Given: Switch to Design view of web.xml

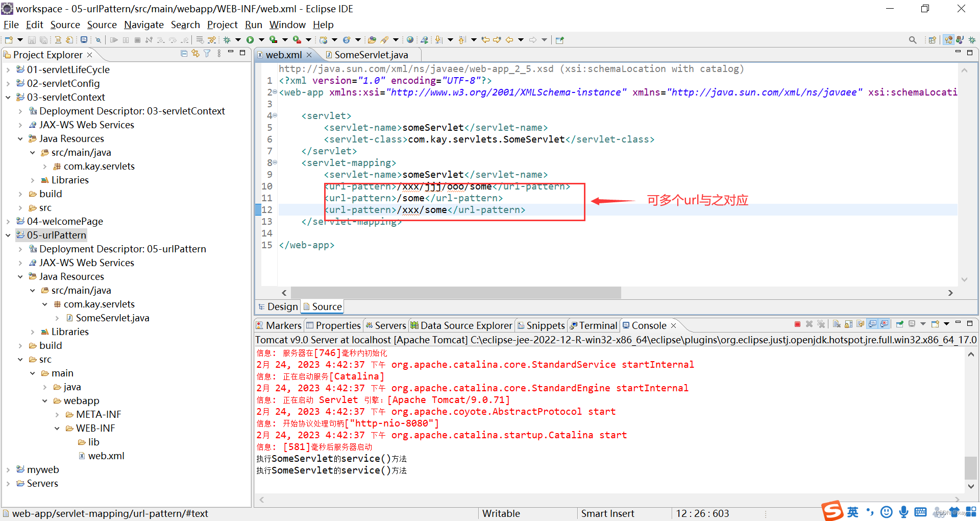Looking at the screenshot, I should [x=282, y=306].
